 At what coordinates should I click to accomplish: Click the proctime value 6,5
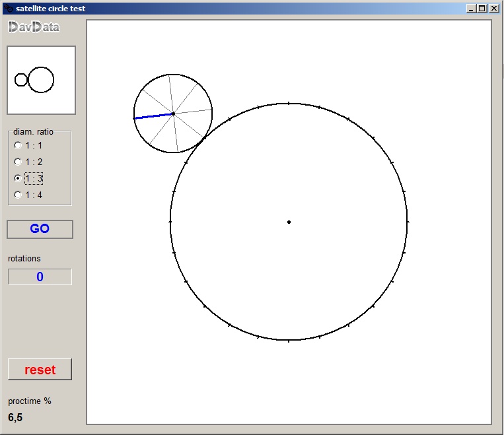click(x=15, y=417)
